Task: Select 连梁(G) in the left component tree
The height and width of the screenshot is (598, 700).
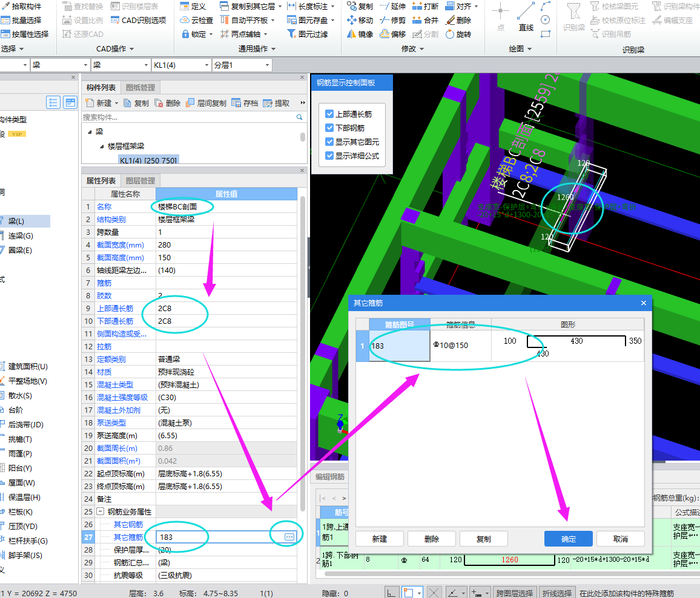Action: pos(20,235)
